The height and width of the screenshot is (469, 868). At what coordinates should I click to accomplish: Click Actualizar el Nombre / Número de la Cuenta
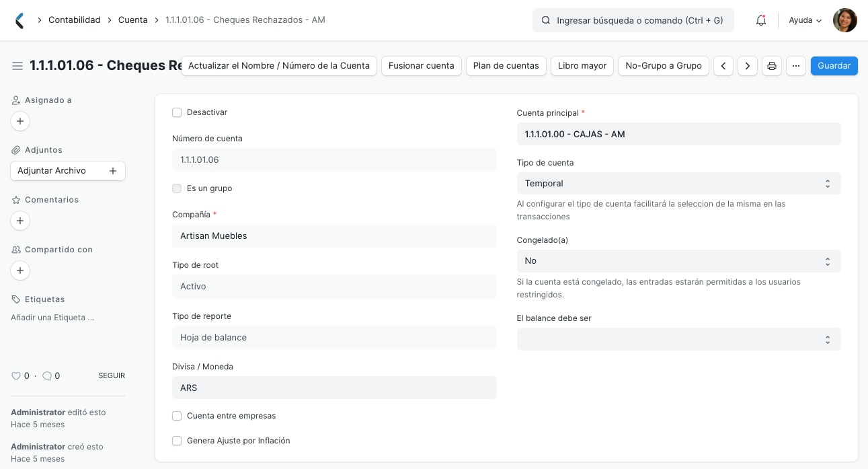click(x=279, y=66)
